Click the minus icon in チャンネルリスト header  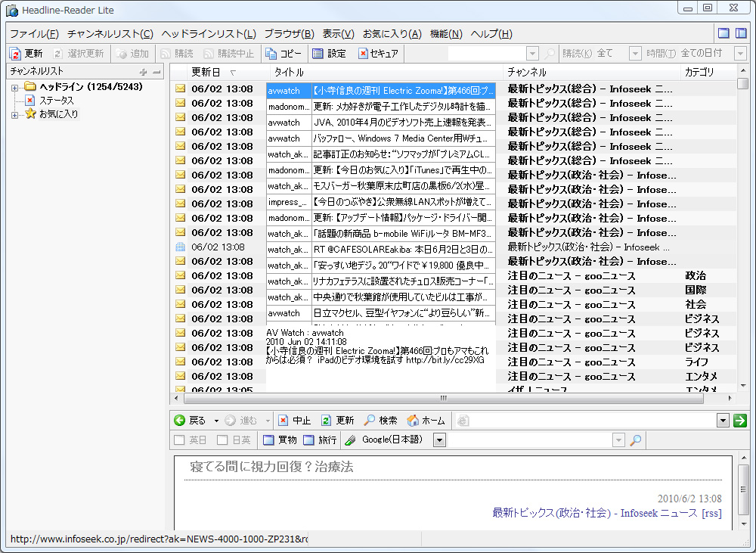point(156,73)
